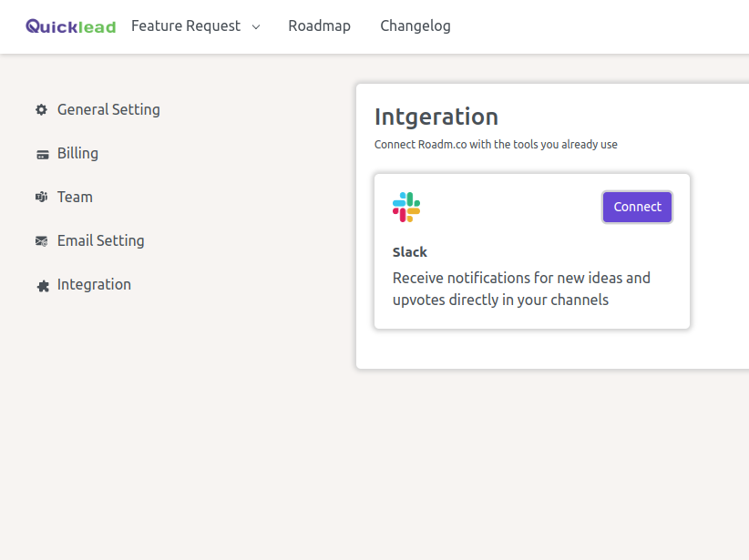Click the Intgeration page heading
The width and height of the screenshot is (749, 560).
(436, 117)
